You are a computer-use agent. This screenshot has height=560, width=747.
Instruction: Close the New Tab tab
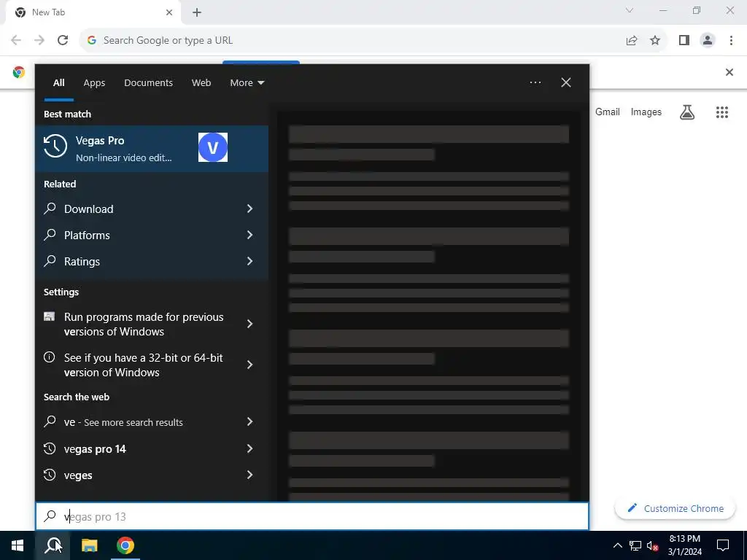pos(169,12)
